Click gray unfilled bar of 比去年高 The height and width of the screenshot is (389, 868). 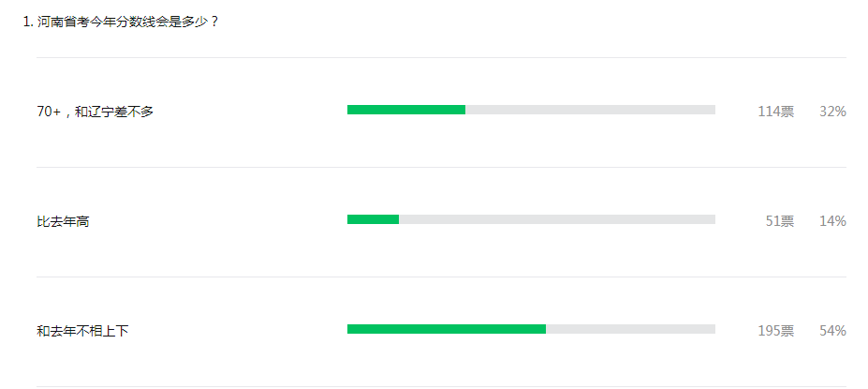(557, 219)
